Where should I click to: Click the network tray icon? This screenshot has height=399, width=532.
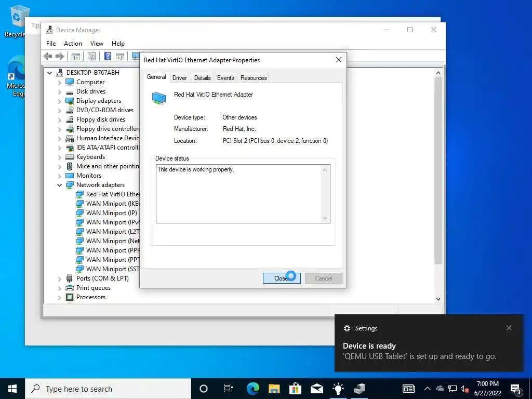(x=453, y=389)
